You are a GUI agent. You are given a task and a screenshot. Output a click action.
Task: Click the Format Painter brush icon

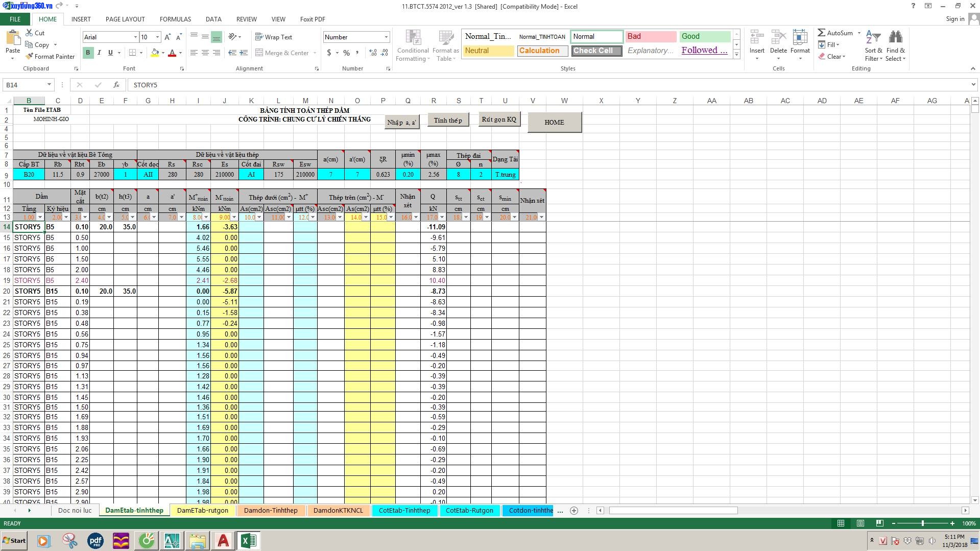tap(30, 57)
